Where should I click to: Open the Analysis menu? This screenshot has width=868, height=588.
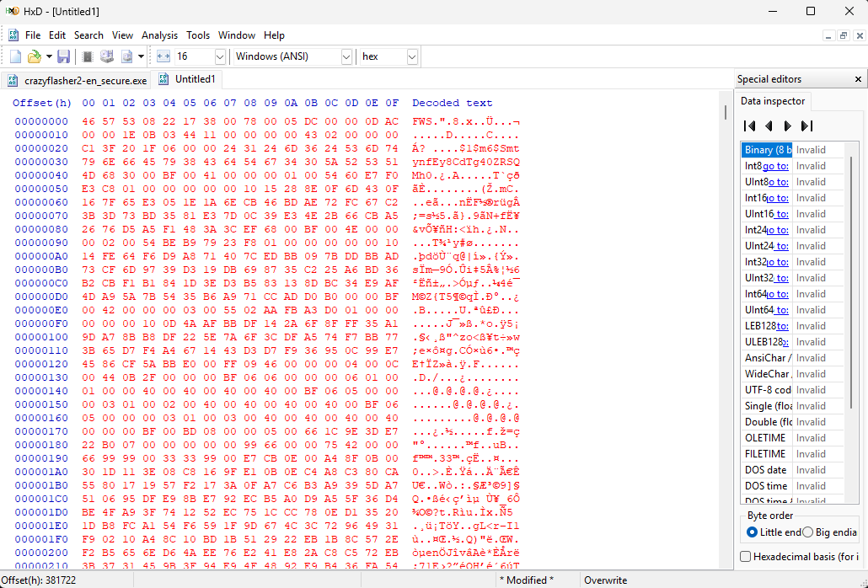click(159, 35)
